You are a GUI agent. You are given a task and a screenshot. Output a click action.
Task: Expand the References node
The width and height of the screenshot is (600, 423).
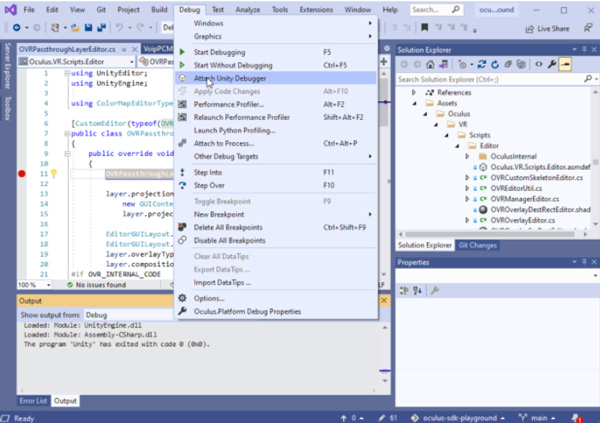coord(415,92)
